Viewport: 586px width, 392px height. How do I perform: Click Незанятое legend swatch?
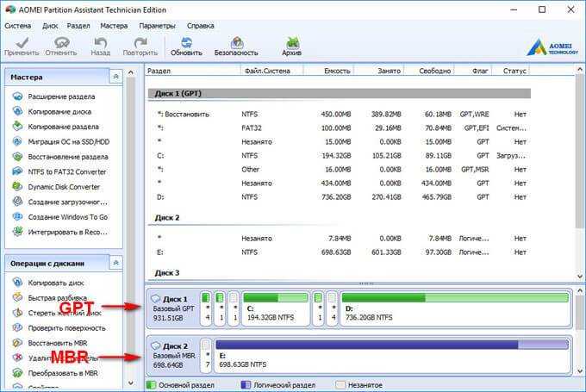[x=340, y=385]
